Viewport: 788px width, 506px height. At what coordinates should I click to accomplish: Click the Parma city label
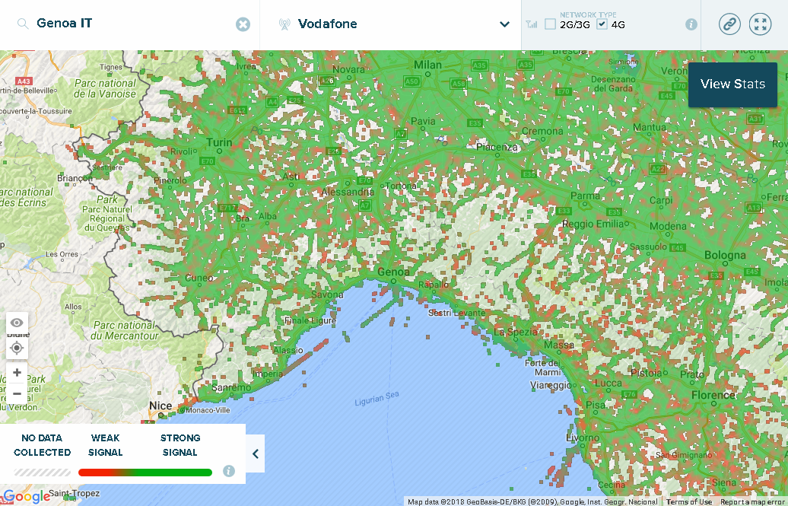click(x=585, y=196)
